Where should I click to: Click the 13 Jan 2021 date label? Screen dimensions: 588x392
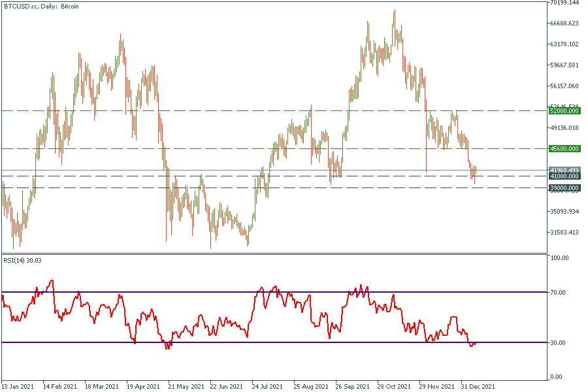[x=18, y=386]
